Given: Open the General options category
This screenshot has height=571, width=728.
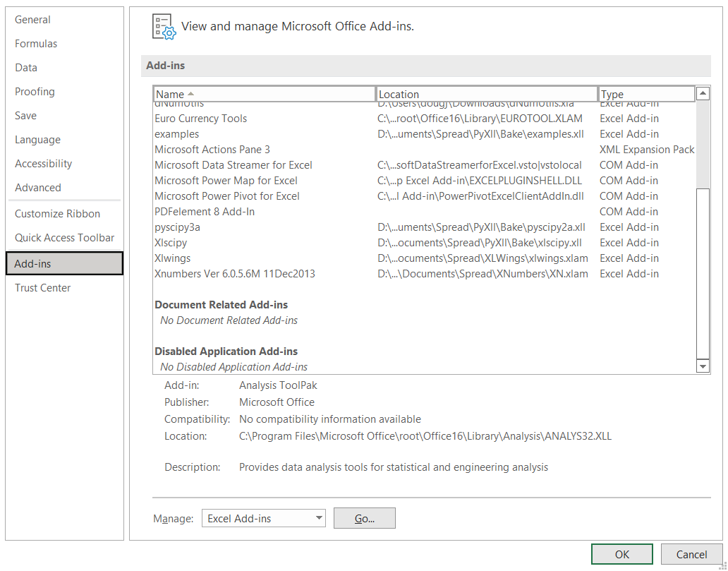Looking at the screenshot, I should [x=32, y=20].
